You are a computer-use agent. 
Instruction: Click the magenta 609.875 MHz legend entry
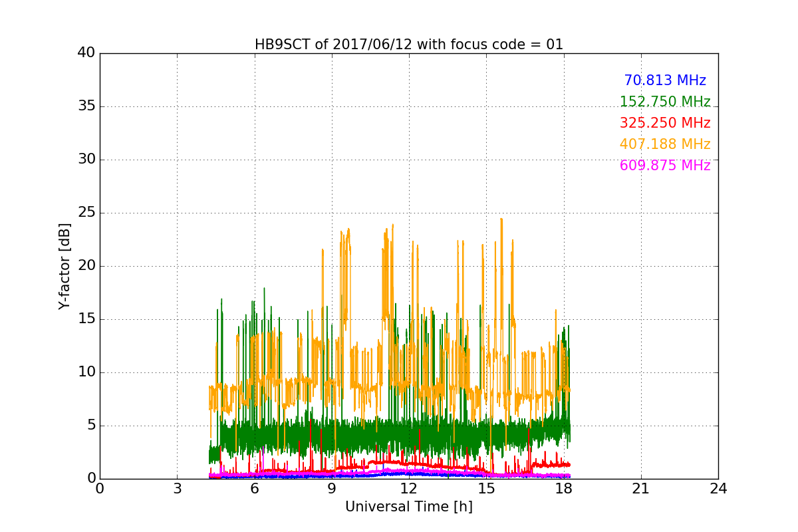pos(664,166)
